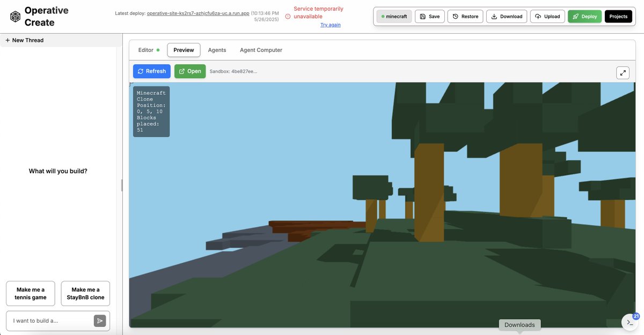Focus the 'I want to build a...' input
This screenshot has height=335, width=644.
pos(51,321)
